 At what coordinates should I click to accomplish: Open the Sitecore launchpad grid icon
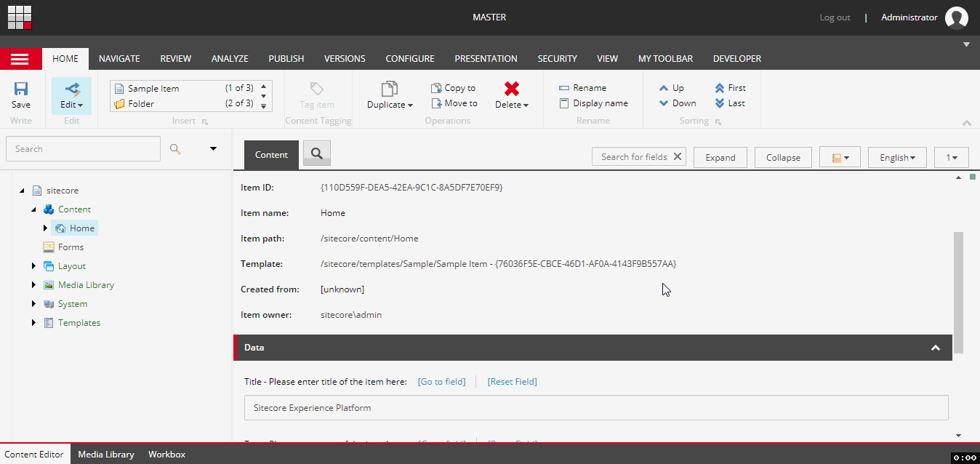[20, 17]
